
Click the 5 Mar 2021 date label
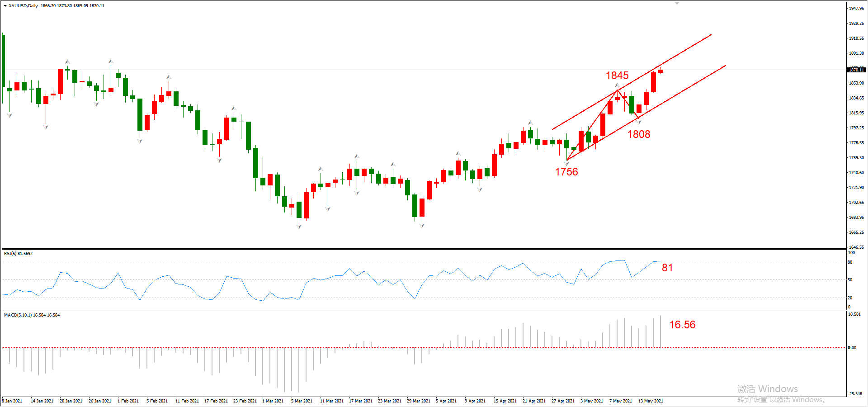click(x=302, y=401)
